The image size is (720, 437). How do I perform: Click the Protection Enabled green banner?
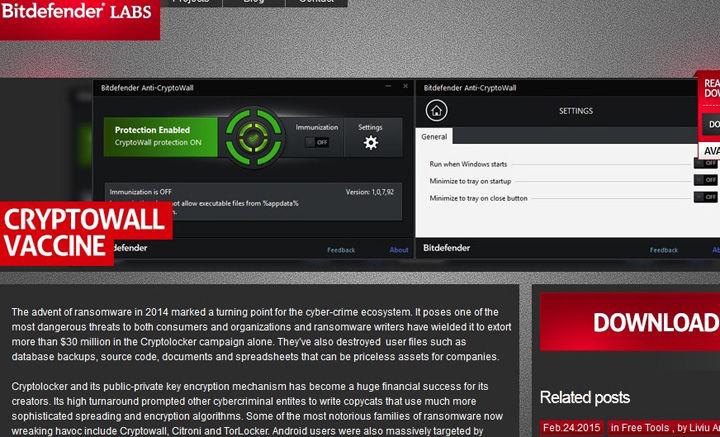tap(160, 137)
